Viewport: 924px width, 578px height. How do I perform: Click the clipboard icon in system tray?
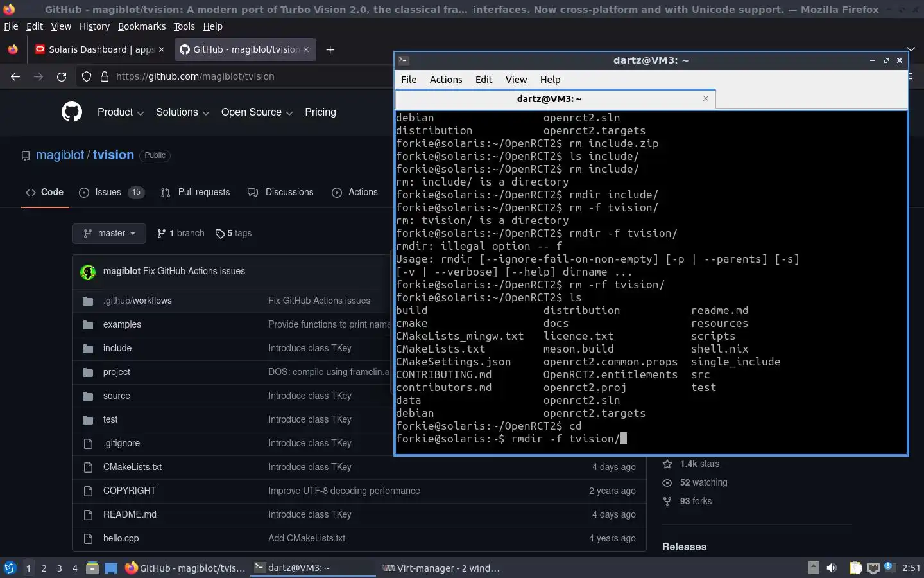click(x=855, y=568)
